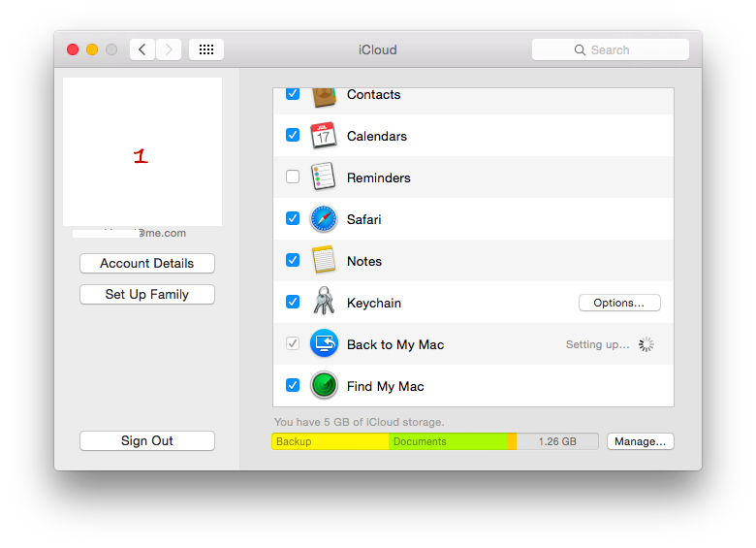Click the Reminders app icon
756x548 pixels.
323,177
